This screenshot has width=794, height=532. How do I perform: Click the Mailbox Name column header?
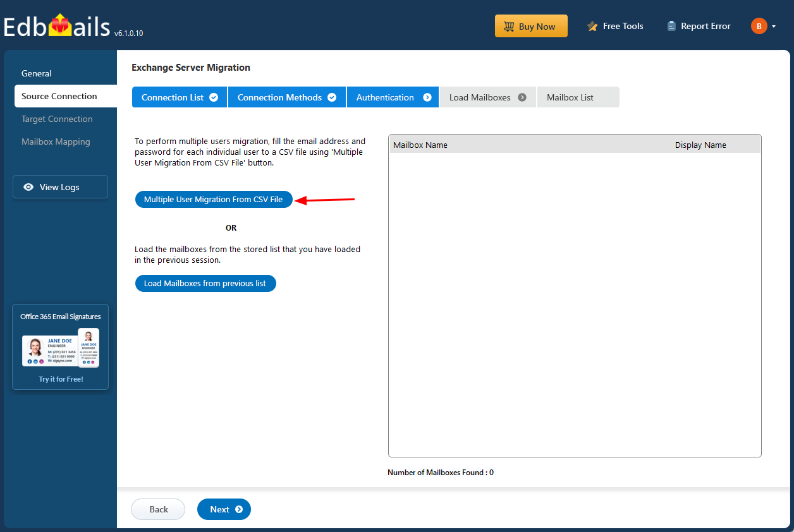tap(420, 145)
